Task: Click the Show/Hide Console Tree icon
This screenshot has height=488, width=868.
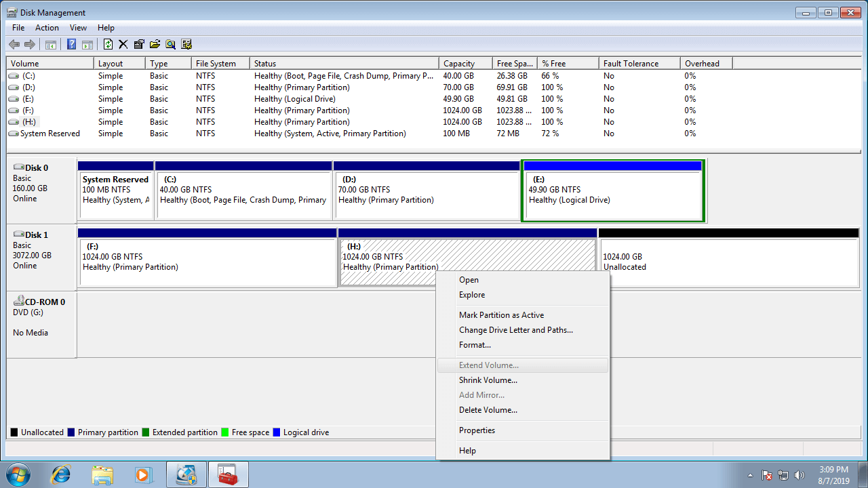Action: coord(50,45)
